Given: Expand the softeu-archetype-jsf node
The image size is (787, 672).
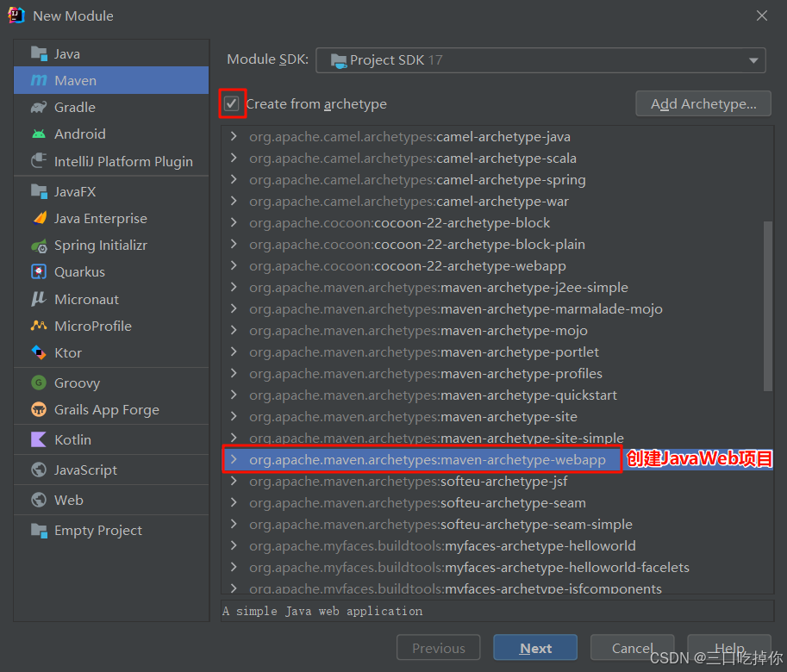Looking at the screenshot, I should [x=234, y=481].
